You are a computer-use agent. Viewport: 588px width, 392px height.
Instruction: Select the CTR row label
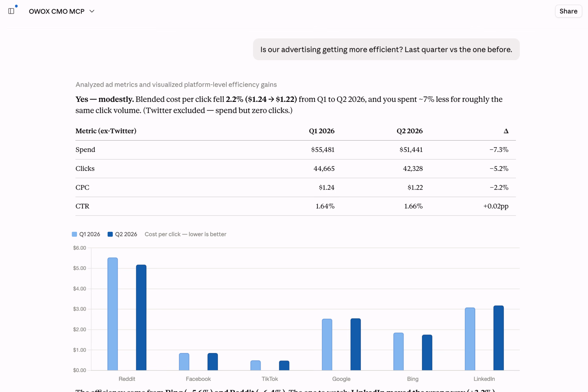82,206
